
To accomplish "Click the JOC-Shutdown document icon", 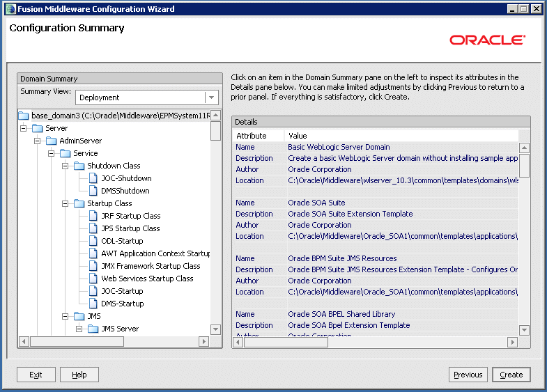I will (x=93, y=178).
